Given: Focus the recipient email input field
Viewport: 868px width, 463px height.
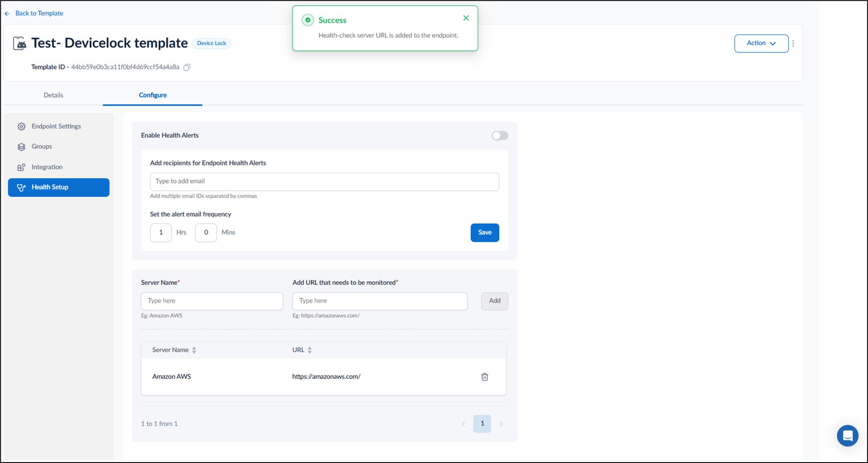Looking at the screenshot, I should point(324,181).
